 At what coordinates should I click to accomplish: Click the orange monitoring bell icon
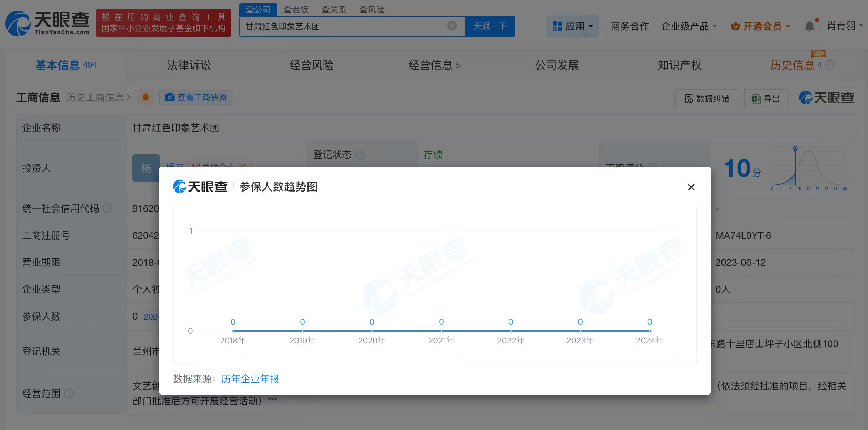(x=145, y=97)
